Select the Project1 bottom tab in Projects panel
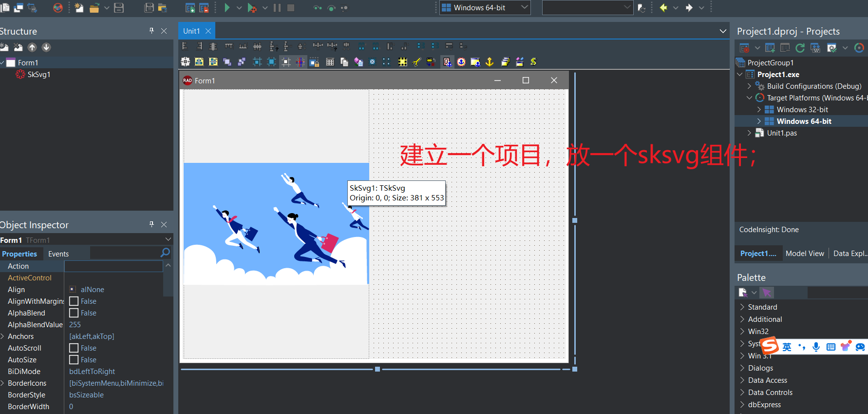The height and width of the screenshot is (414, 868). [x=758, y=254]
